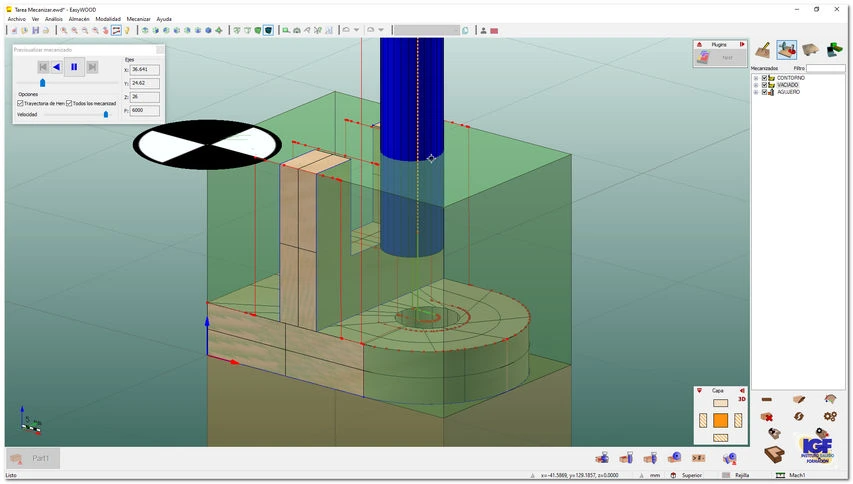
Task: Open the brown gears settings icon
Action: click(x=830, y=416)
